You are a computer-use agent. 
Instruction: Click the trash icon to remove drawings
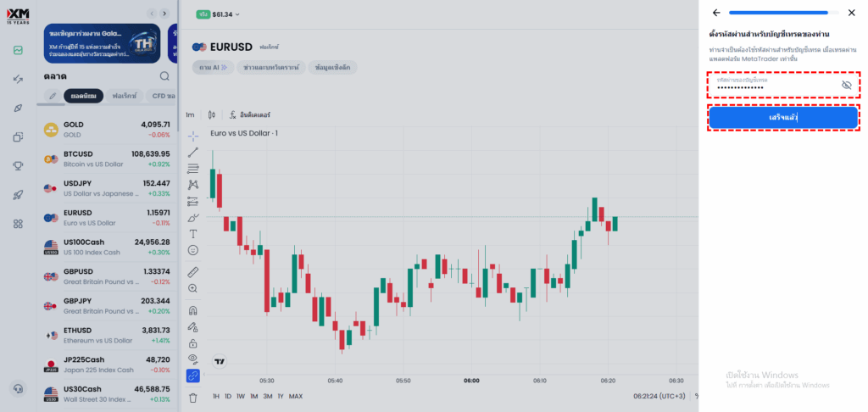[x=193, y=397]
